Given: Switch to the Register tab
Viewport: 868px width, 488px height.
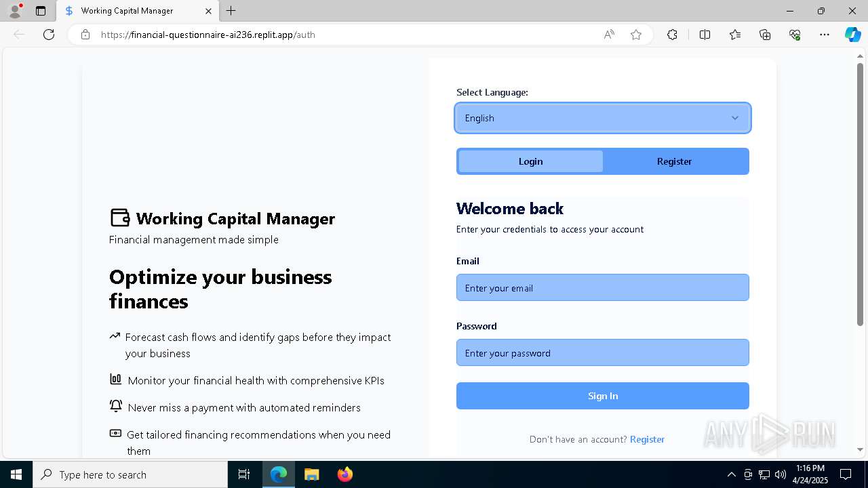Looking at the screenshot, I should click(675, 161).
